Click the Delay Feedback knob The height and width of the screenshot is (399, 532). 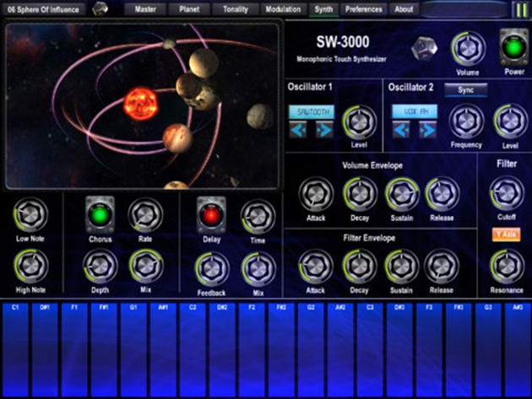tap(212, 269)
